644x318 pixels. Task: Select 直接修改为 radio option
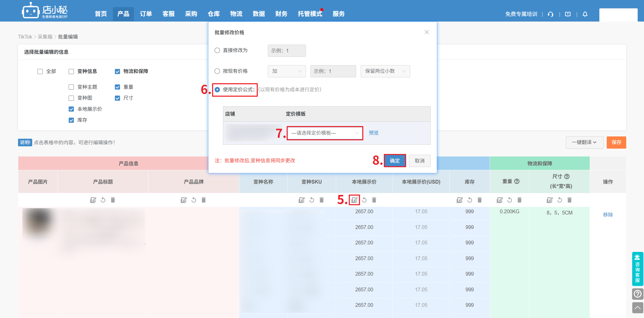[217, 50]
